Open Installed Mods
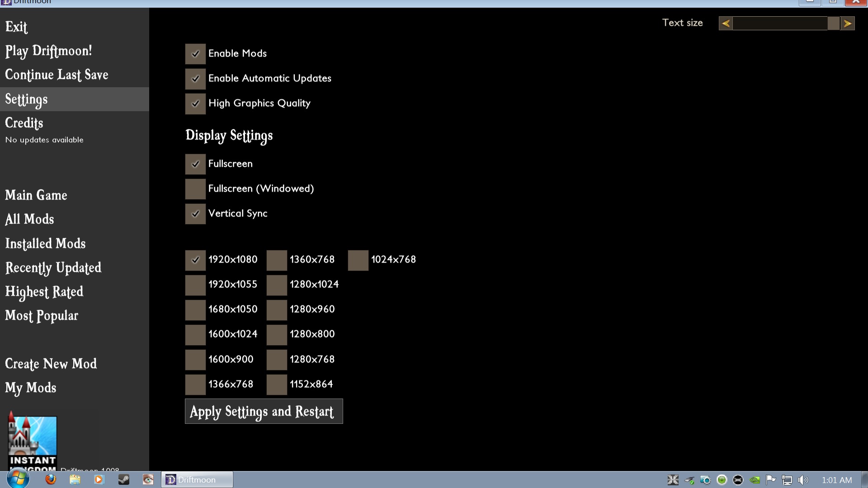Image resolution: width=868 pixels, height=488 pixels. [x=45, y=244]
